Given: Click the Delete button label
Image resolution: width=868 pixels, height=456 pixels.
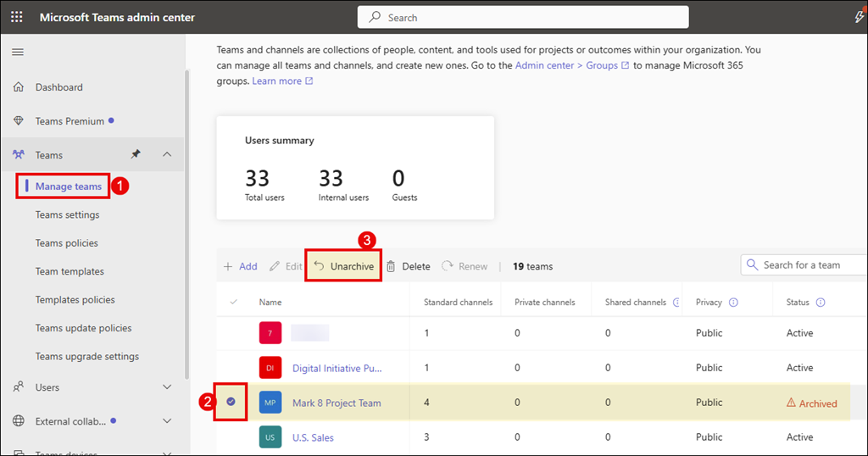Looking at the screenshot, I should [415, 266].
